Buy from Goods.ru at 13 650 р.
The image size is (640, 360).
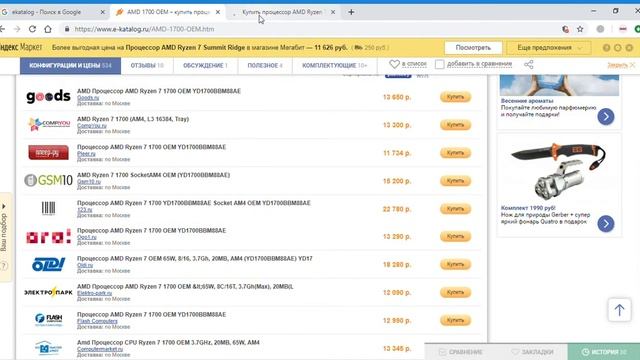(455, 97)
